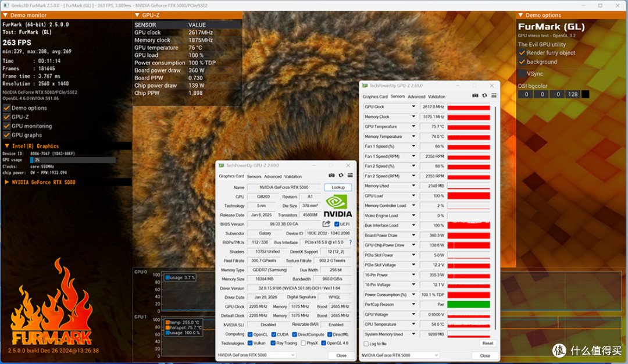The width and height of the screenshot is (628, 364).
Task: Click first OSI bgcolor value field
Action: (x=526, y=94)
